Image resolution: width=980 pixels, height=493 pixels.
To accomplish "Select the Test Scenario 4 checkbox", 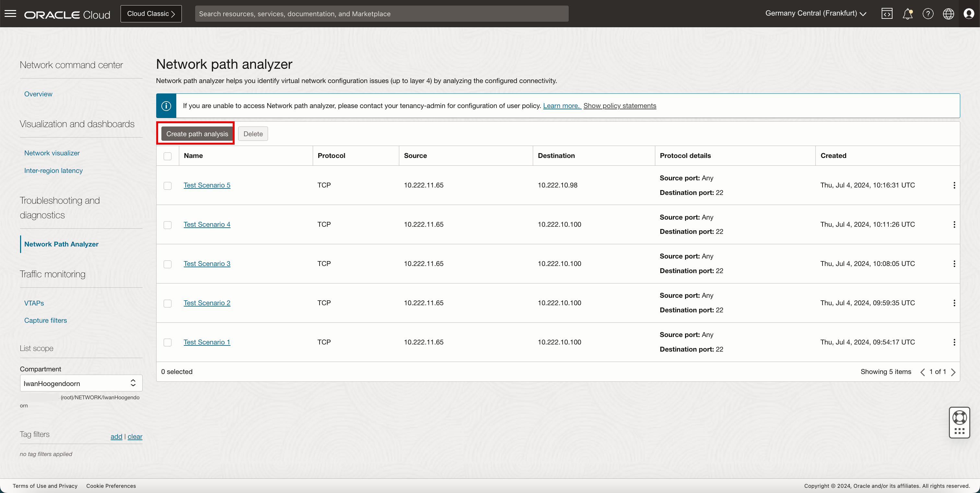I will point(168,225).
